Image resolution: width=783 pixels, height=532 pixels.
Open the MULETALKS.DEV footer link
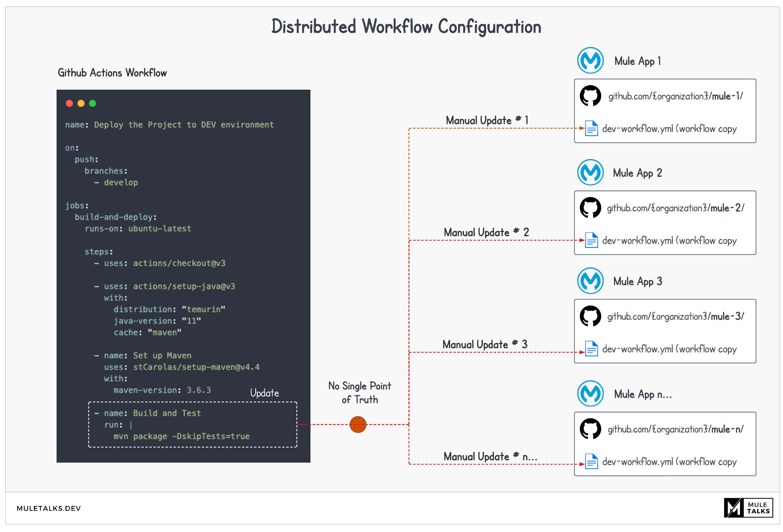pyautogui.click(x=49, y=509)
